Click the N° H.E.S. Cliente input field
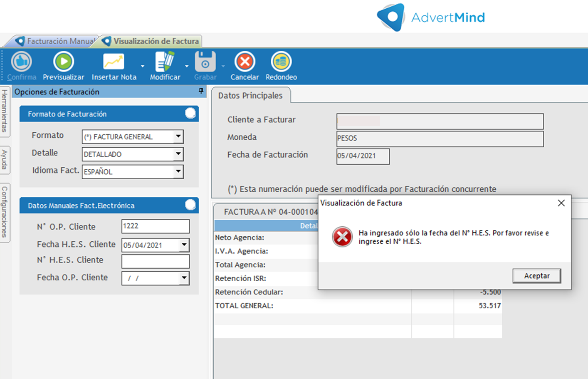 point(155,261)
